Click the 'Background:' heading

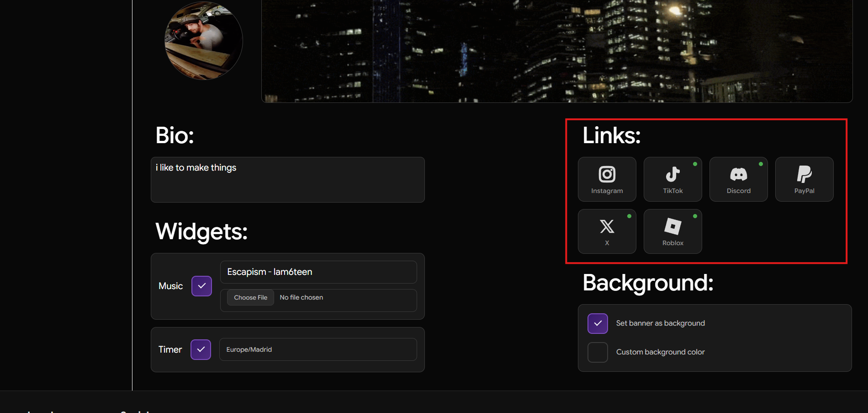648,283
